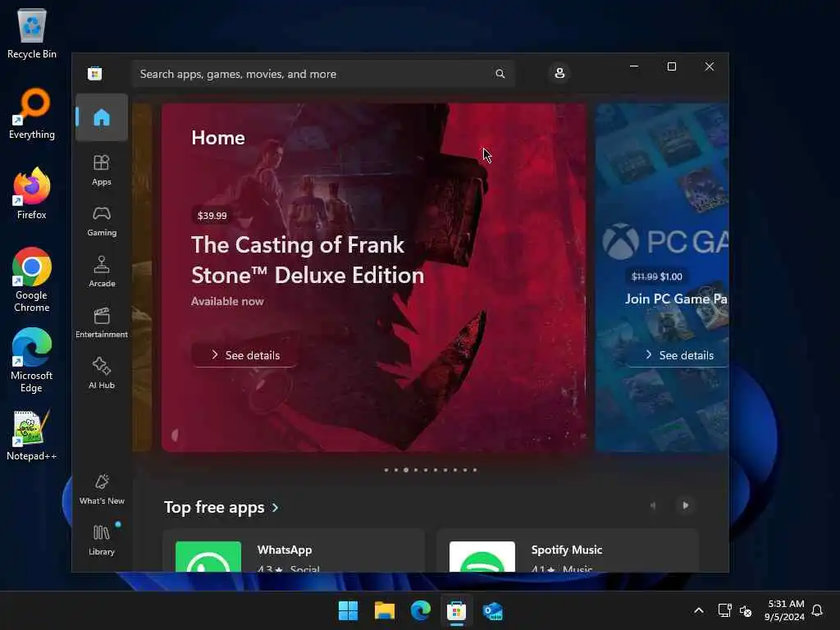Screen dimensions: 840x630
Task: Select the last carousel page dot
Action: point(475,470)
